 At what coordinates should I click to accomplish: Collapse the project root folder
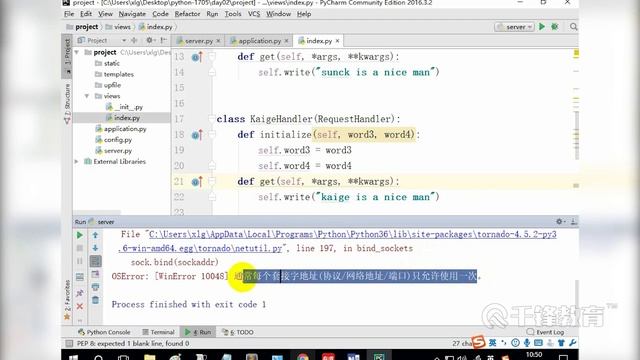[x=77, y=52]
